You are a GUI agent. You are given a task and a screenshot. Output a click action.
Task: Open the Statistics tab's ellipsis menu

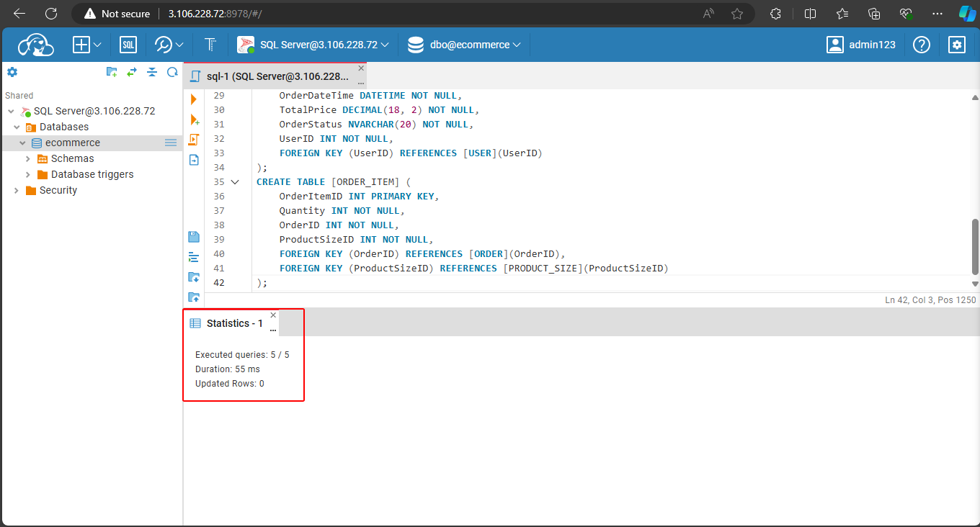click(x=273, y=330)
